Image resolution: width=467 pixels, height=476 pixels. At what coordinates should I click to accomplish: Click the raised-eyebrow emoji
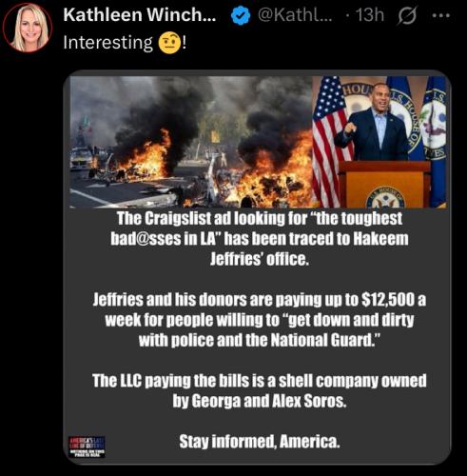tap(169, 44)
